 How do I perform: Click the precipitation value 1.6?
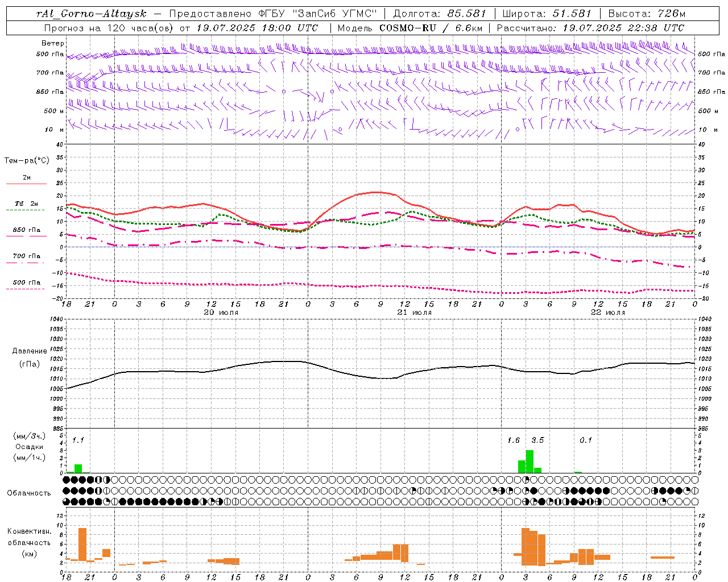tap(514, 440)
